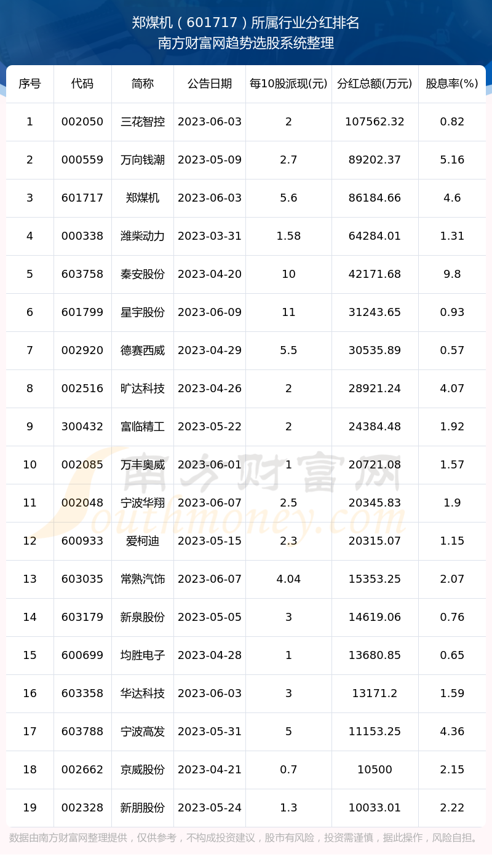Image resolution: width=492 pixels, height=868 pixels.
Task: Click stock code 603758
Action: coord(82,274)
